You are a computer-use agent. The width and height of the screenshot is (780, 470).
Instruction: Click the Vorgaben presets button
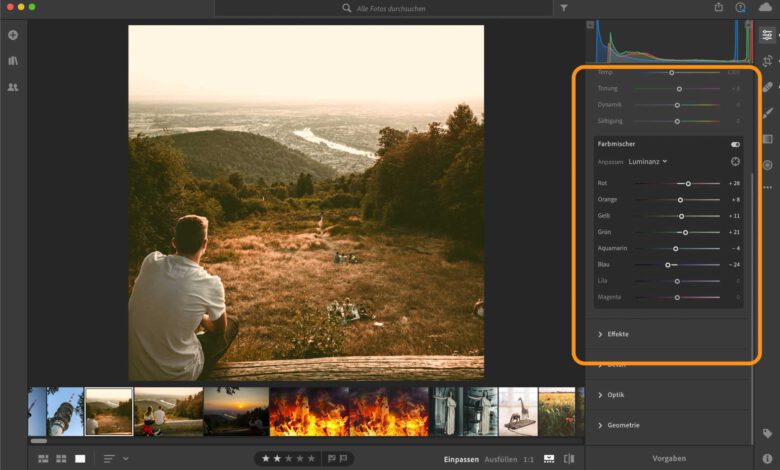[669, 458]
